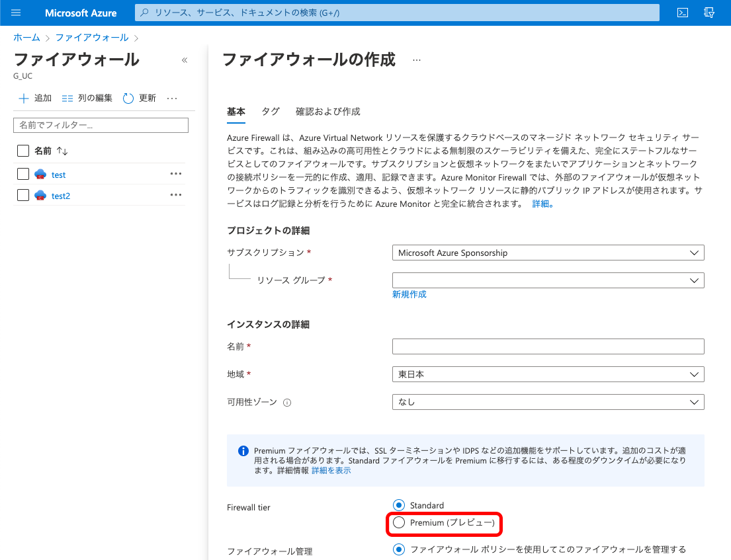Image resolution: width=731 pixels, height=560 pixels.
Task: Open the 確認および作成 tab
Action: pos(327,111)
